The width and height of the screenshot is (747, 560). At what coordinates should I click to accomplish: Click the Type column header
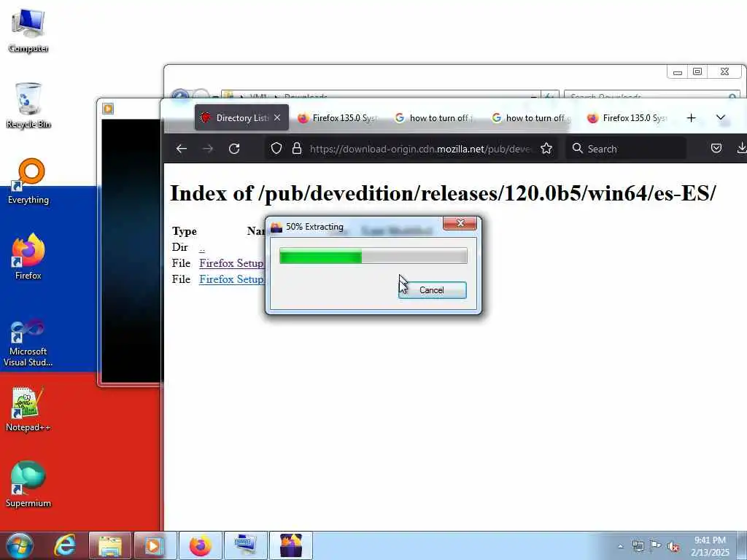[185, 231]
